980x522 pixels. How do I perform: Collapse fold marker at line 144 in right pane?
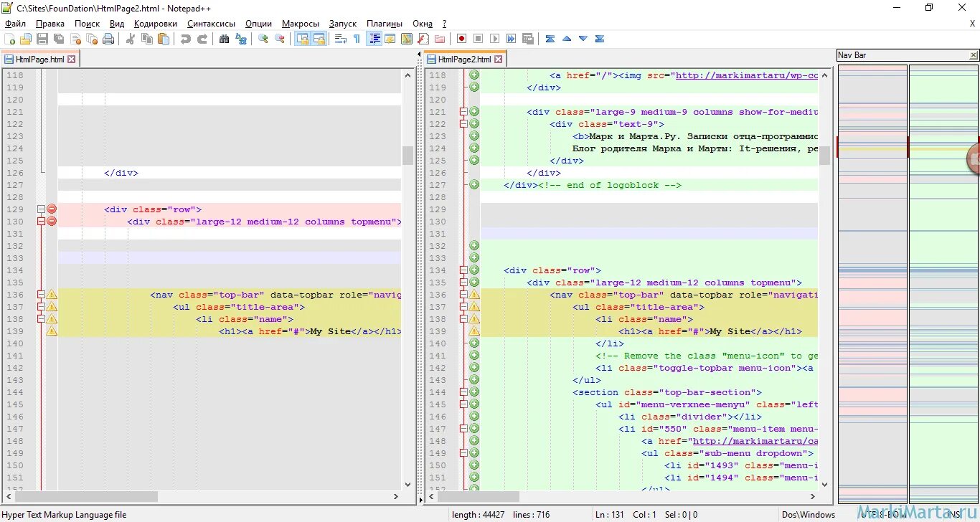463,392
